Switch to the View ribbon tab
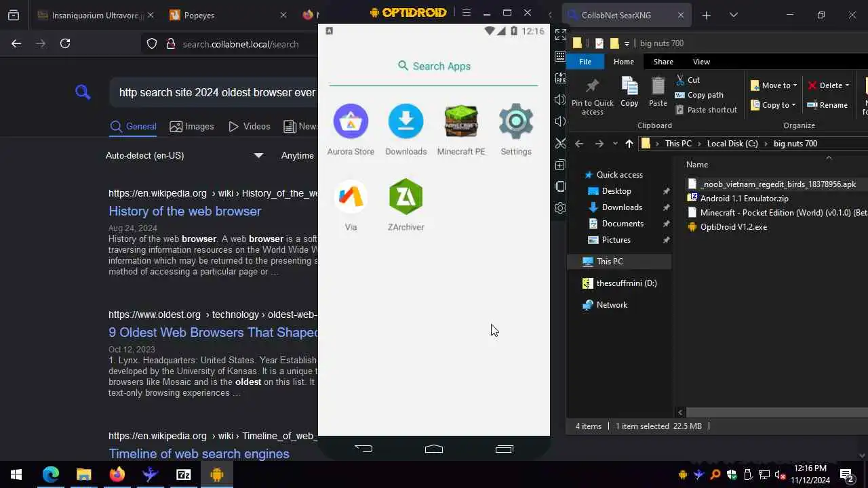 [x=701, y=62]
